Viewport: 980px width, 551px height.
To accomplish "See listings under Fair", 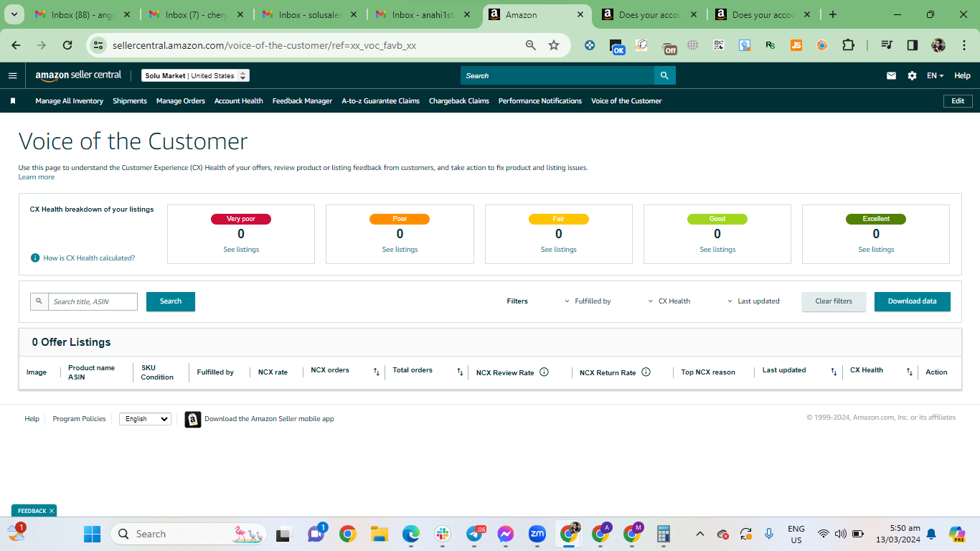I will pos(559,250).
